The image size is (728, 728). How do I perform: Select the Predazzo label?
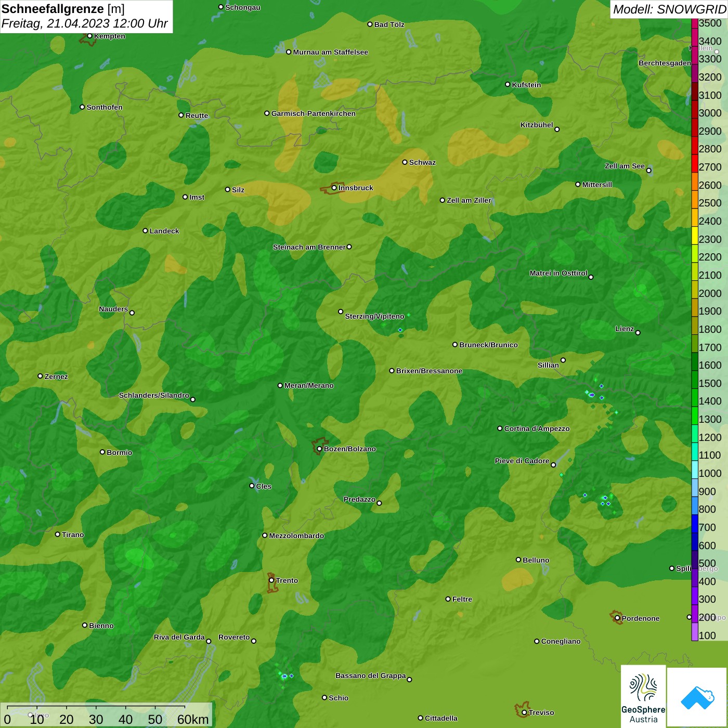click(359, 499)
